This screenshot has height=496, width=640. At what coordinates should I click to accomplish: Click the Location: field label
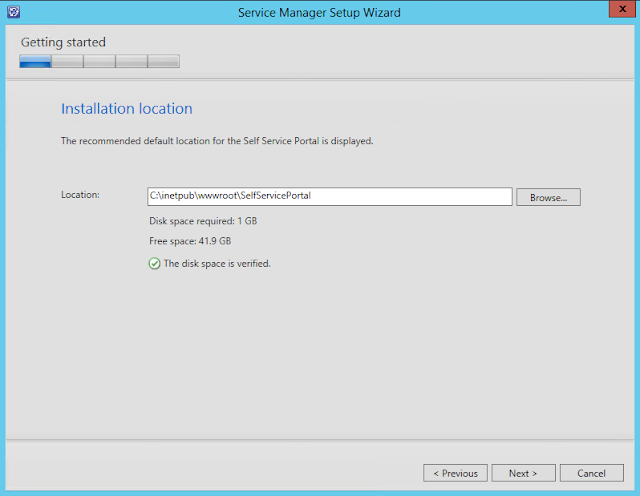pos(80,194)
